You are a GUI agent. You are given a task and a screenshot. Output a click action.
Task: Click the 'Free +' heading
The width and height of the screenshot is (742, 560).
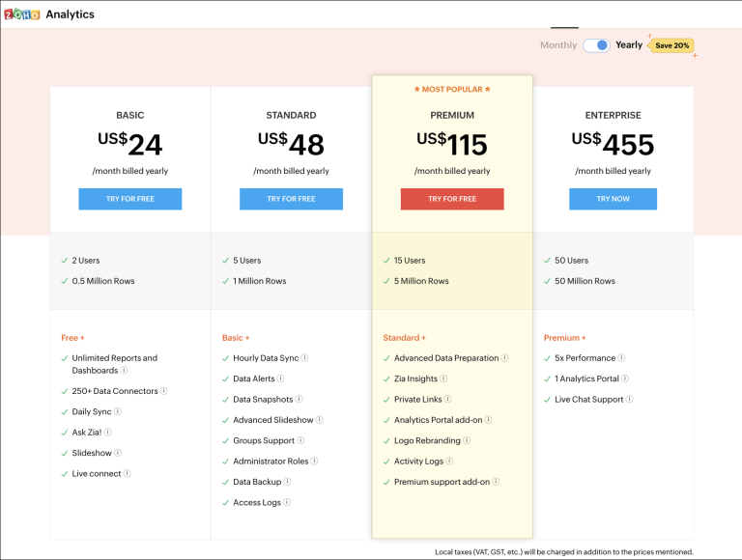72,338
